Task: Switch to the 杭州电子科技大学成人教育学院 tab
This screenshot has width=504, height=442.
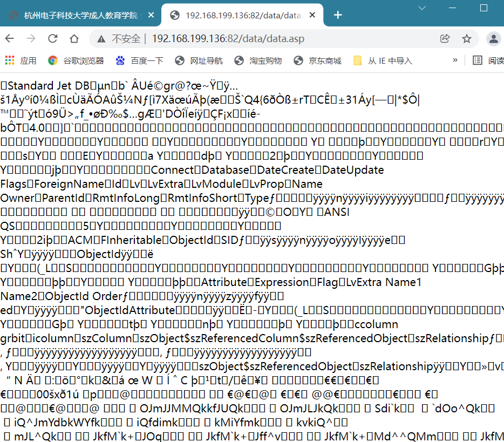Action: 81,15
